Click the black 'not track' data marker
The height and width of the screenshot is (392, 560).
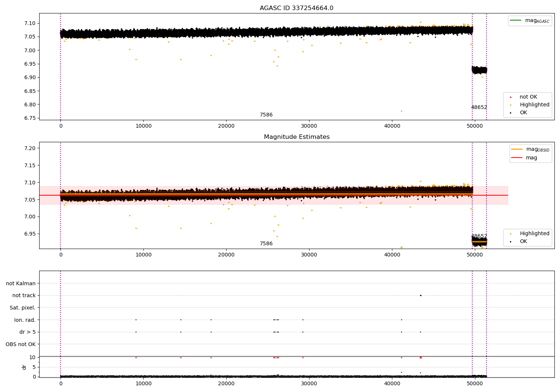point(421,296)
